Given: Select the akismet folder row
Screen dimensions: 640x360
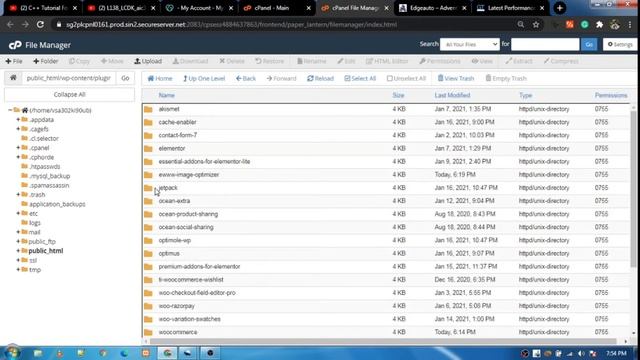Looking at the screenshot, I should pyautogui.click(x=386, y=109).
